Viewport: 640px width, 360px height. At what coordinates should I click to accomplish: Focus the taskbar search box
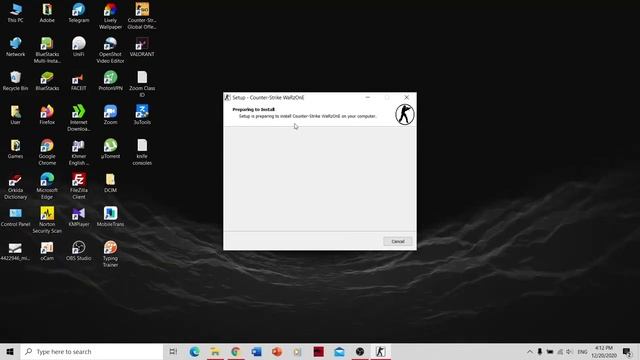coord(92,351)
